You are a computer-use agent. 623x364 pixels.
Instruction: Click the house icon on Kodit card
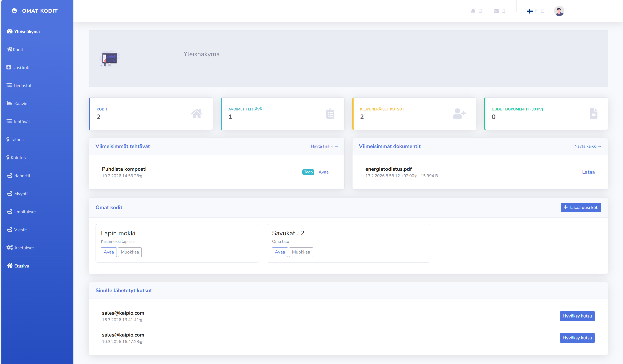197,114
